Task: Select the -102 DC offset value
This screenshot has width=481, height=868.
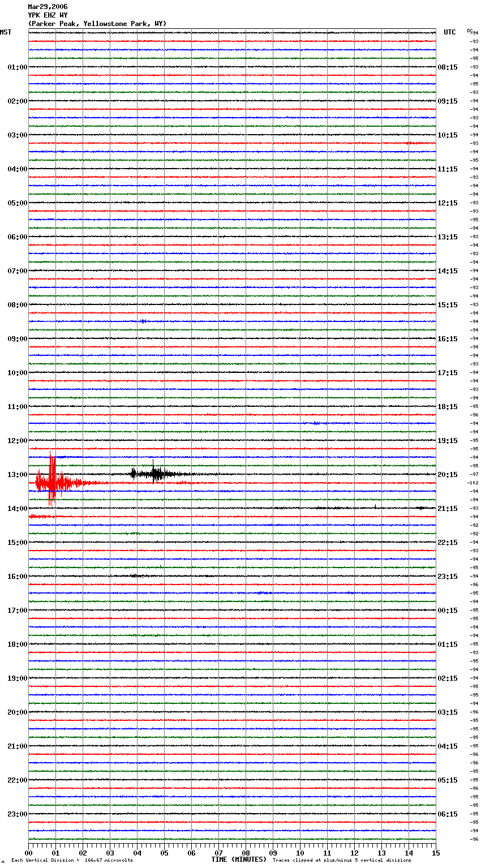Action: [x=473, y=483]
